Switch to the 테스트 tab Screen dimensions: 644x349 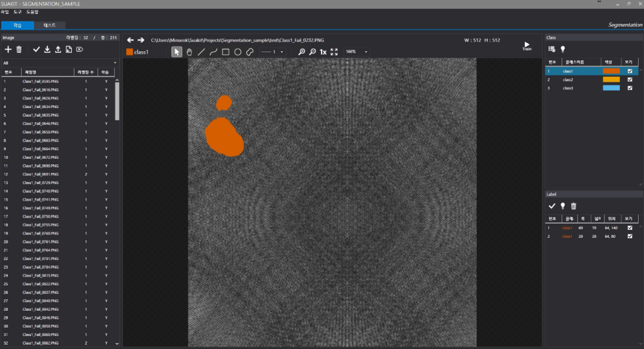50,25
